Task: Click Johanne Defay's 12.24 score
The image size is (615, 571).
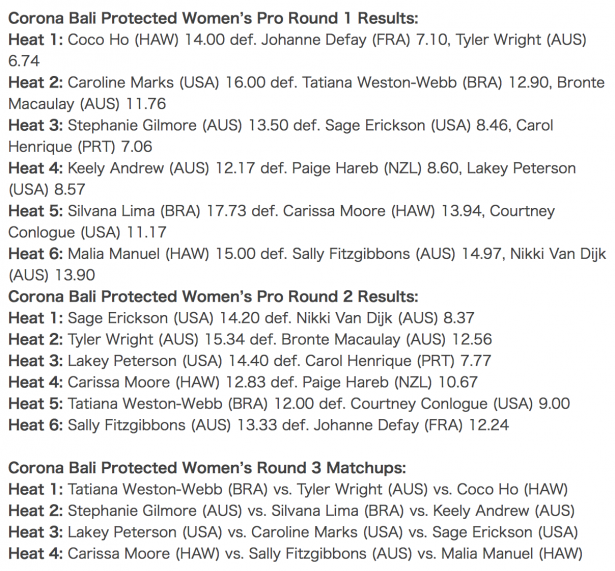Action: click(x=489, y=425)
